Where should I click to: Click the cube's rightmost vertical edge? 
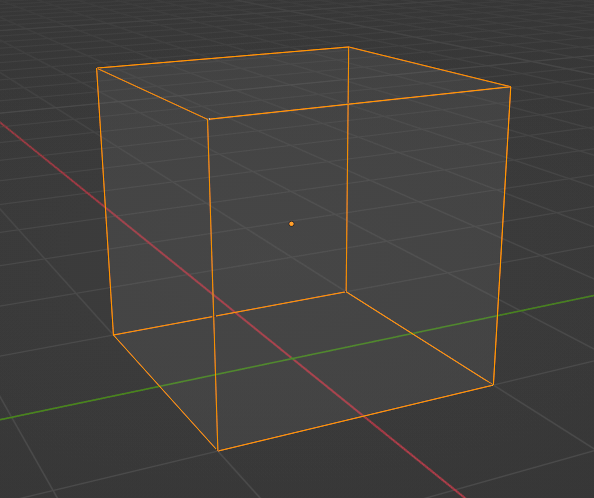click(x=502, y=235)
